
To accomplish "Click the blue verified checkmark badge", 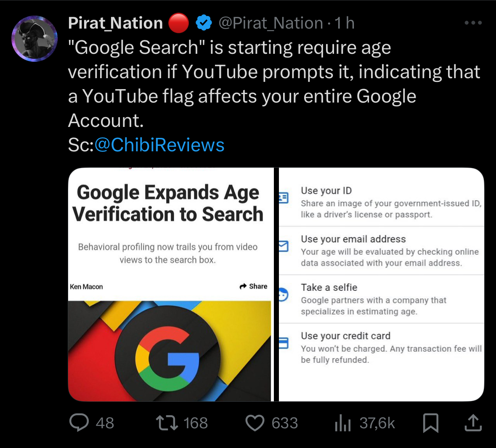I will pyautogui.click(x=204, y=23).
